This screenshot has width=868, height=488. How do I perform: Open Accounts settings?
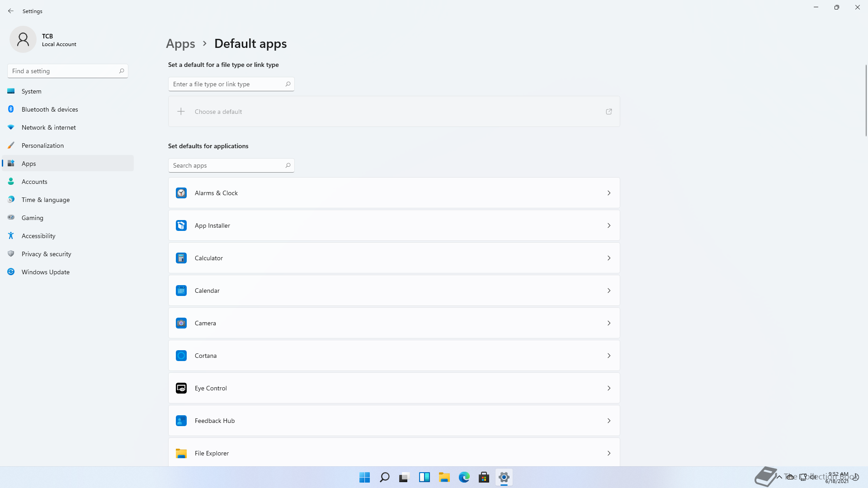pos(68,182)
